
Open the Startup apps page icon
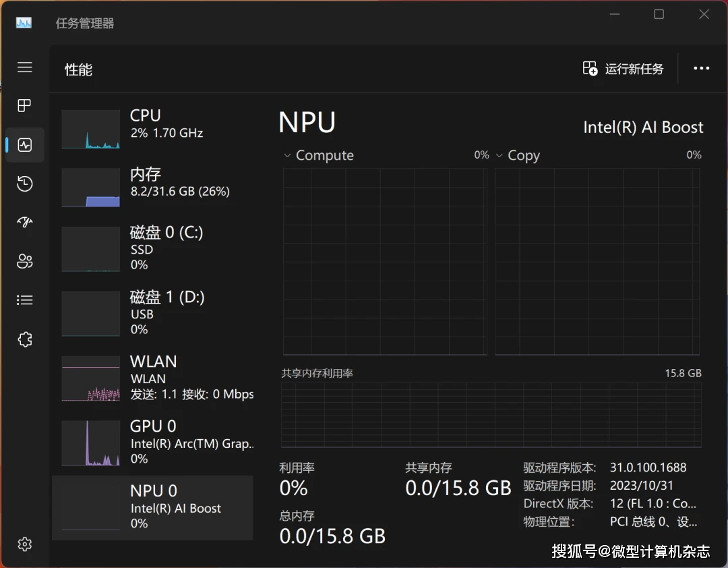pyautogui.click(x=25, y=223)
